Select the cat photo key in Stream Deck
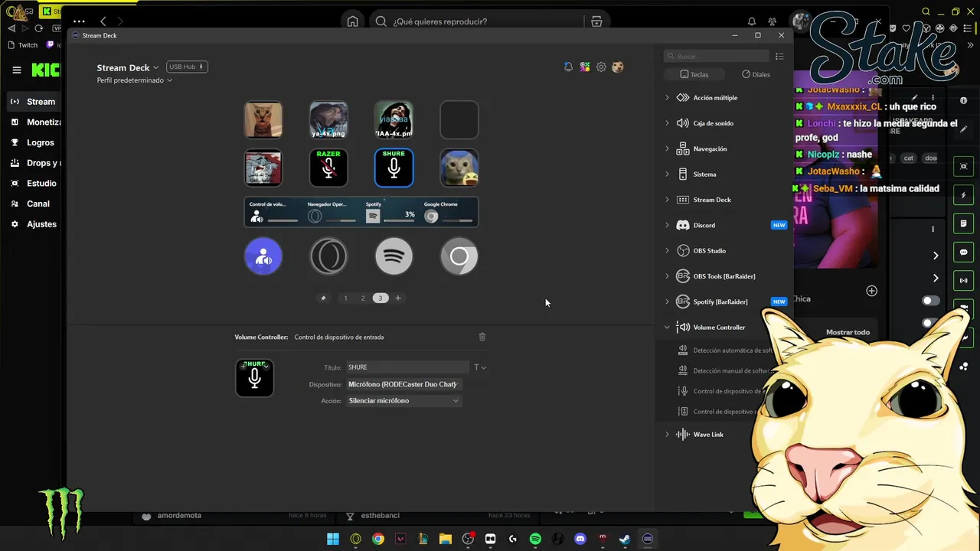The width and height of the screenshot is (980, 551). 263,120
